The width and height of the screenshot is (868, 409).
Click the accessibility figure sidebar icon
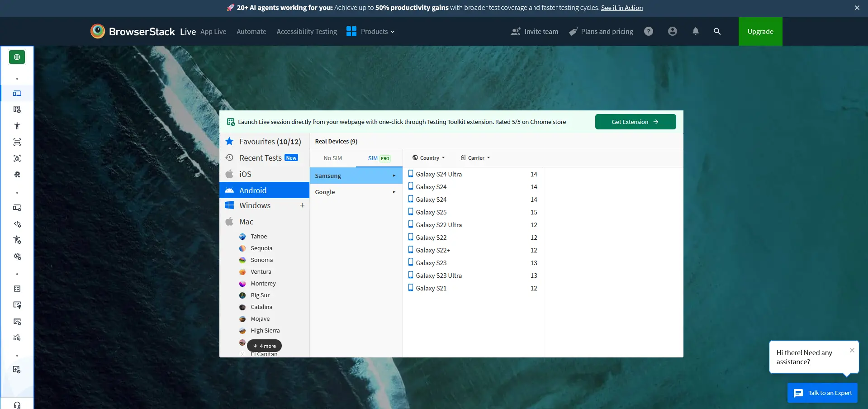point(17,126)
